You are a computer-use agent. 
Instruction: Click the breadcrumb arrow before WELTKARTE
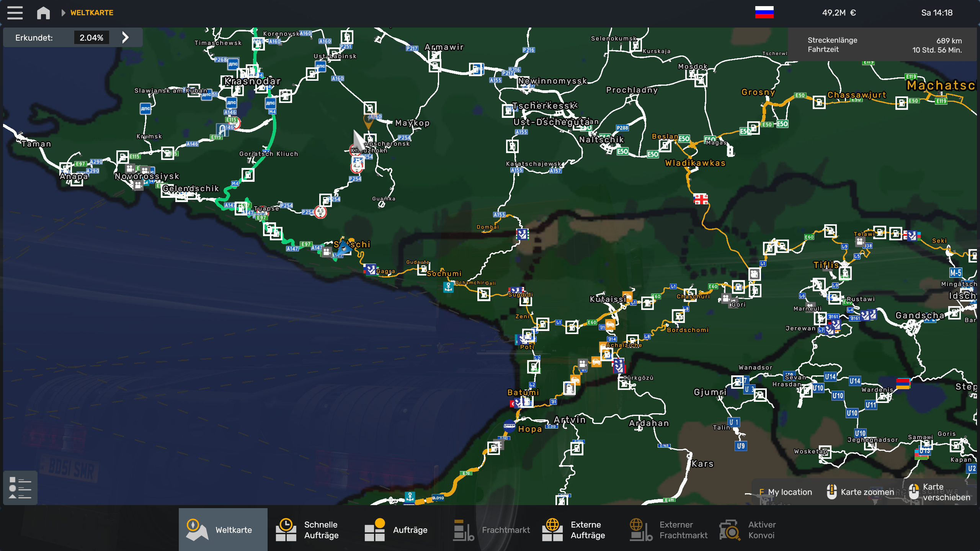pos(63,13)
